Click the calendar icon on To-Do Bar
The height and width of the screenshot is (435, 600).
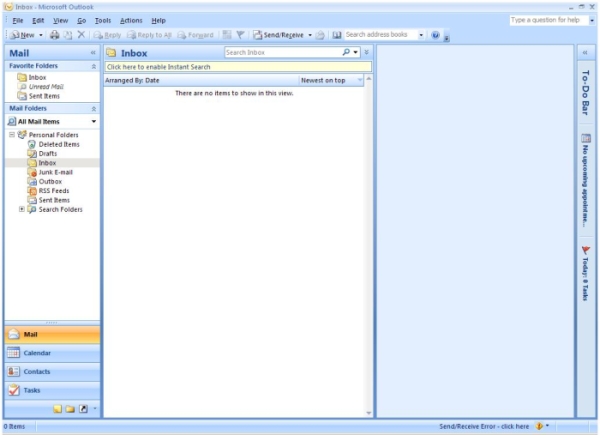click(586, 138)
